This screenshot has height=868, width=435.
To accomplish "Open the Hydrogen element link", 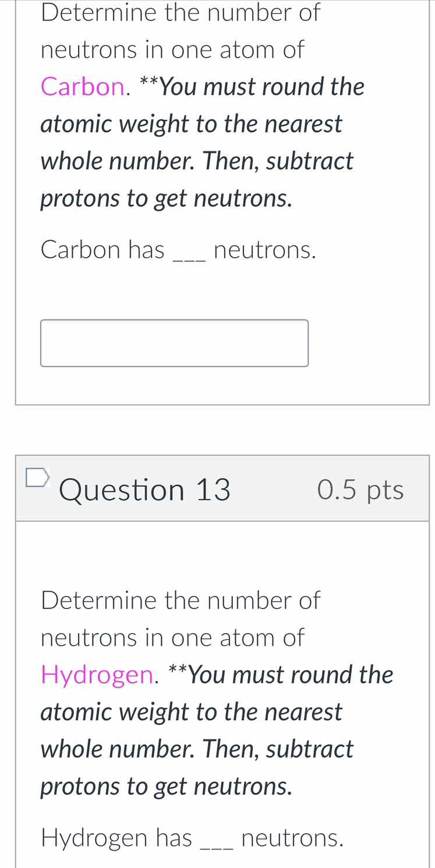I will pos(97,674).
